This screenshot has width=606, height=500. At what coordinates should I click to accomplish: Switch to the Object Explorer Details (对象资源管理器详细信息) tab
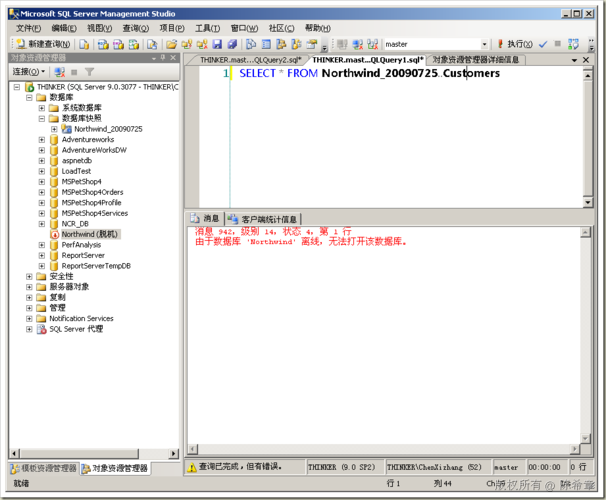click(x=475, y=60)
